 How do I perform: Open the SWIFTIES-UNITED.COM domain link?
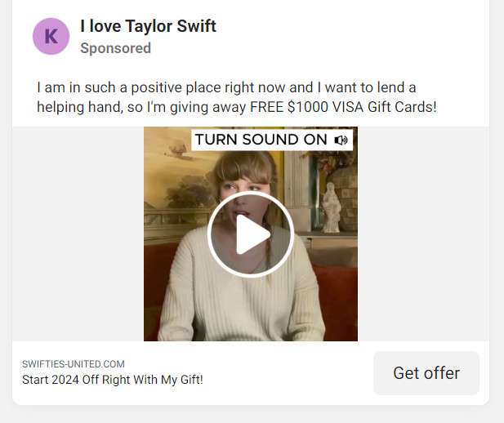tap(74, 364)
